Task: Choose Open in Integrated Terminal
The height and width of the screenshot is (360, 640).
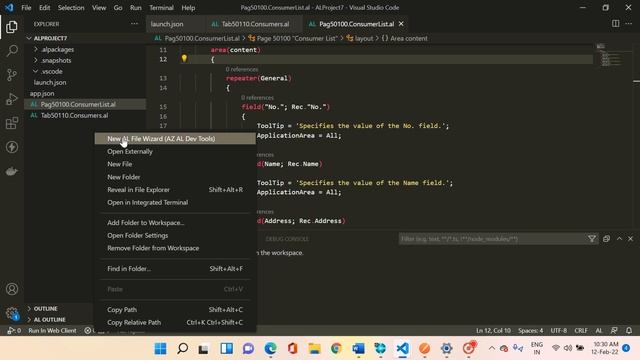Action: pos(175,202)
